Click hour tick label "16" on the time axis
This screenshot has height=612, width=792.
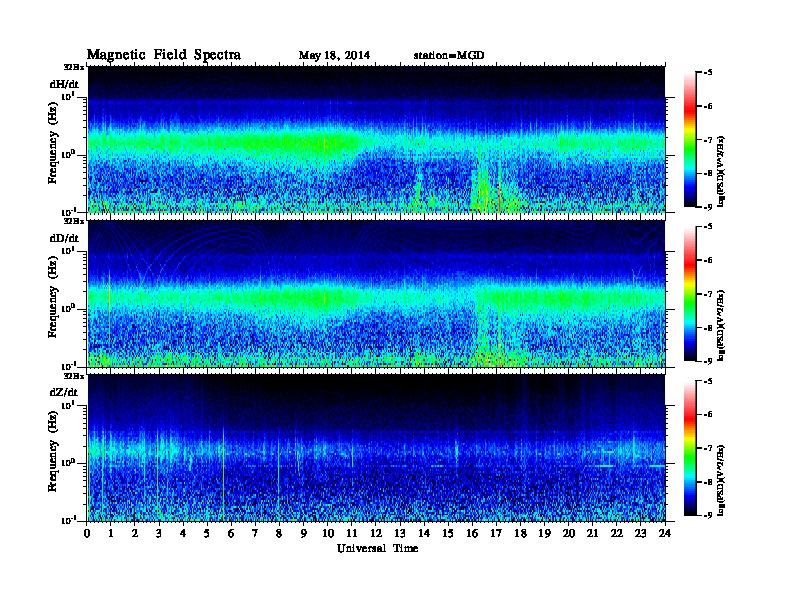tap(472, 533)
